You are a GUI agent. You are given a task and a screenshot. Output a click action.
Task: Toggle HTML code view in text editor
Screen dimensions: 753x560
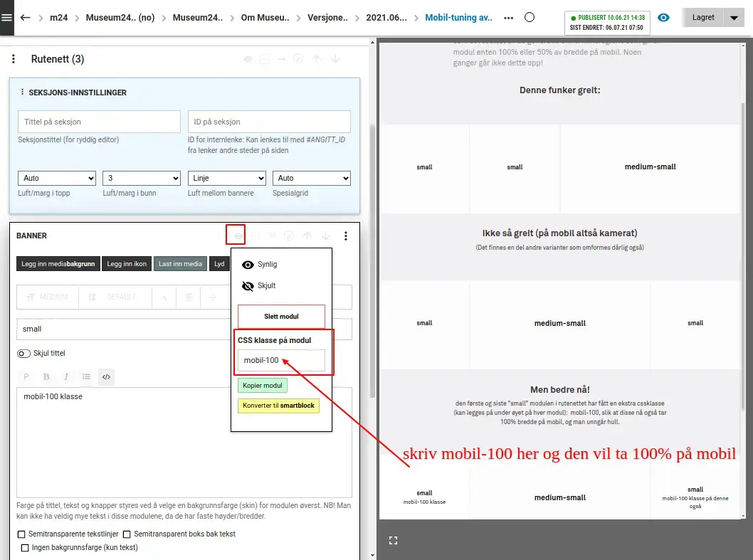[x=106, y=376]
